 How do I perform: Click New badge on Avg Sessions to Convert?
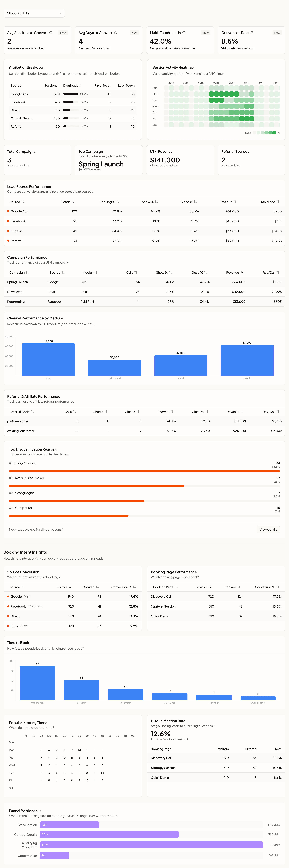coord(63,33)
